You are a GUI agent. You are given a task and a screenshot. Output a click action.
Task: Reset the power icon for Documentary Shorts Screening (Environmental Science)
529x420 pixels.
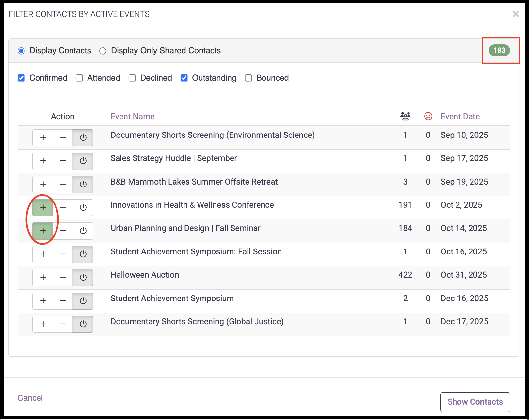83,137
